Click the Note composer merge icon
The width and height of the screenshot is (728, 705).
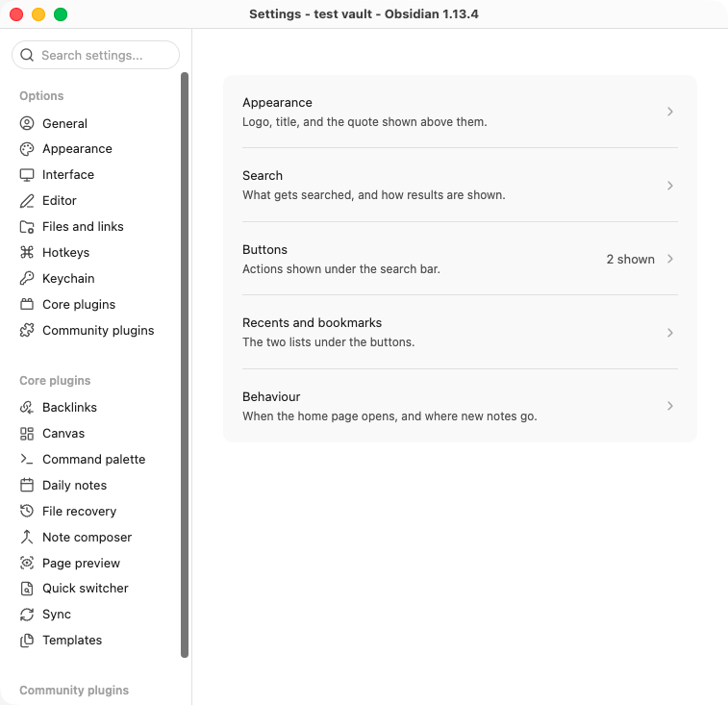[27, 537]
